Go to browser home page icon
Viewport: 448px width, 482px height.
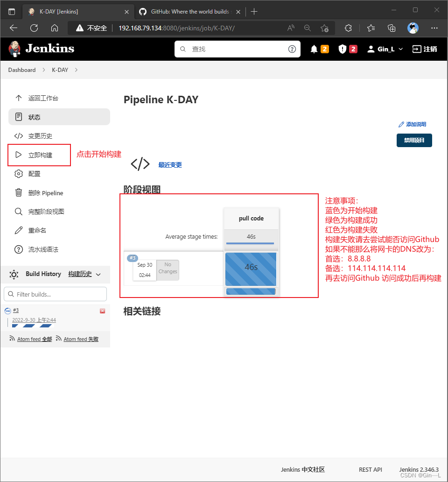pos(55,28)
